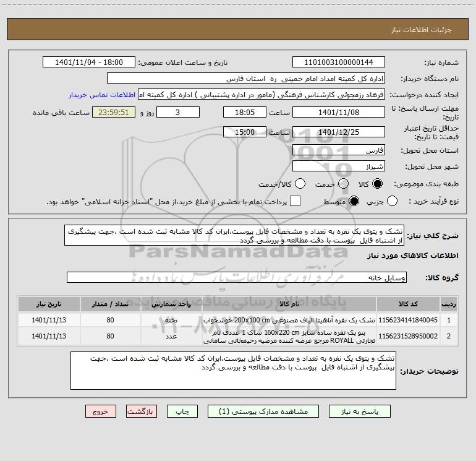
Task: Click the کد کالا column header
Action: click(x=408, y=304)
